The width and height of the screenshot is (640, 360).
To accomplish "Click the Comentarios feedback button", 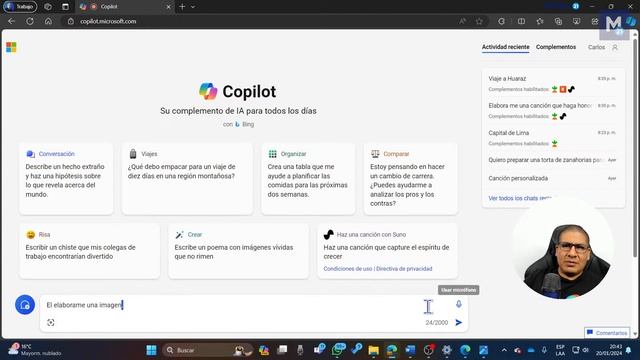I will [x=607, y=333].
